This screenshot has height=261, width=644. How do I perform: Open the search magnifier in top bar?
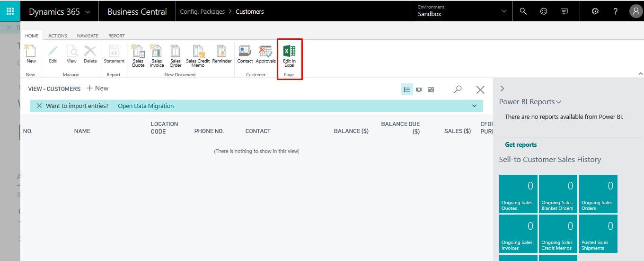(x=523, y=11)
